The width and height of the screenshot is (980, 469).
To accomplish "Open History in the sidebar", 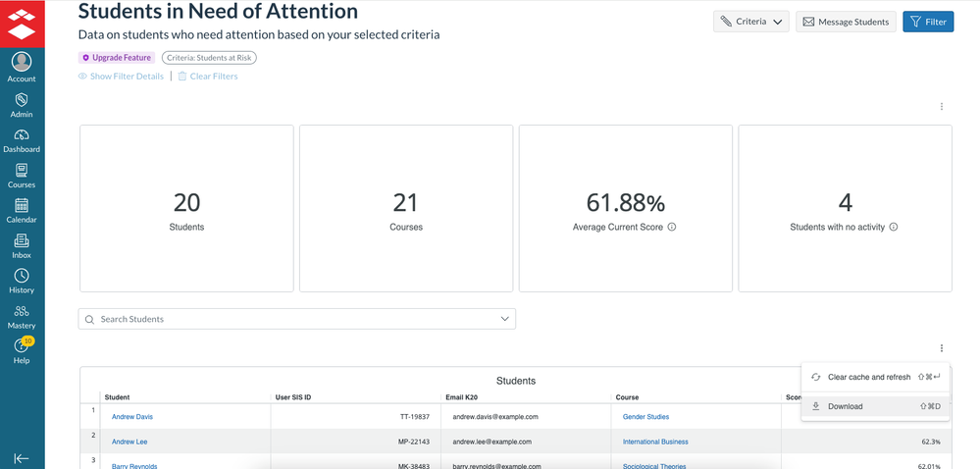I will 22,281.
